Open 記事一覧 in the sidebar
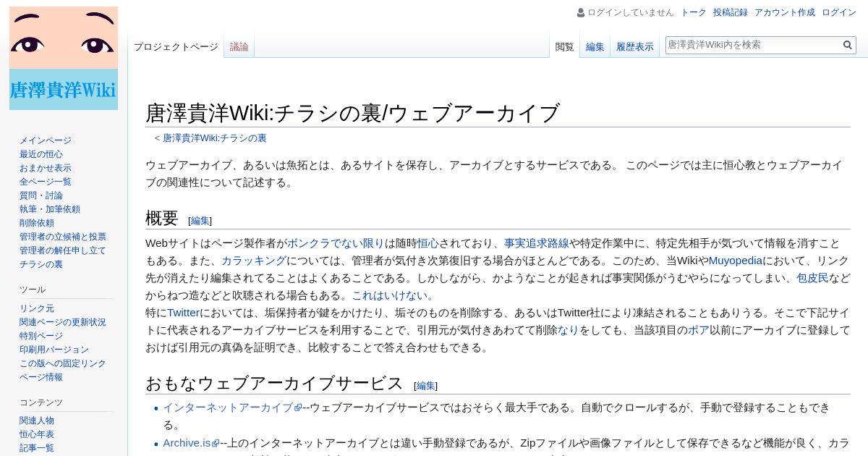Screen dimensions: 868x456 (37, 448)
